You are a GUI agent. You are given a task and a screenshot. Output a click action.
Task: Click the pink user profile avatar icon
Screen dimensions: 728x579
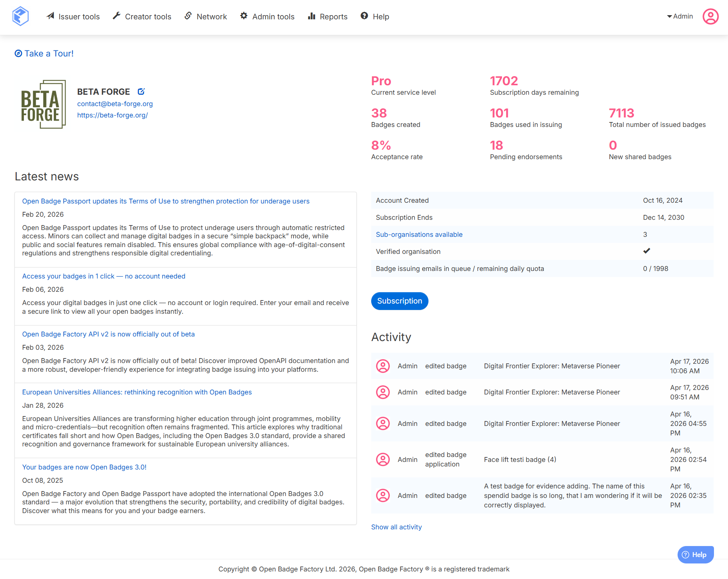click(710, 16)
